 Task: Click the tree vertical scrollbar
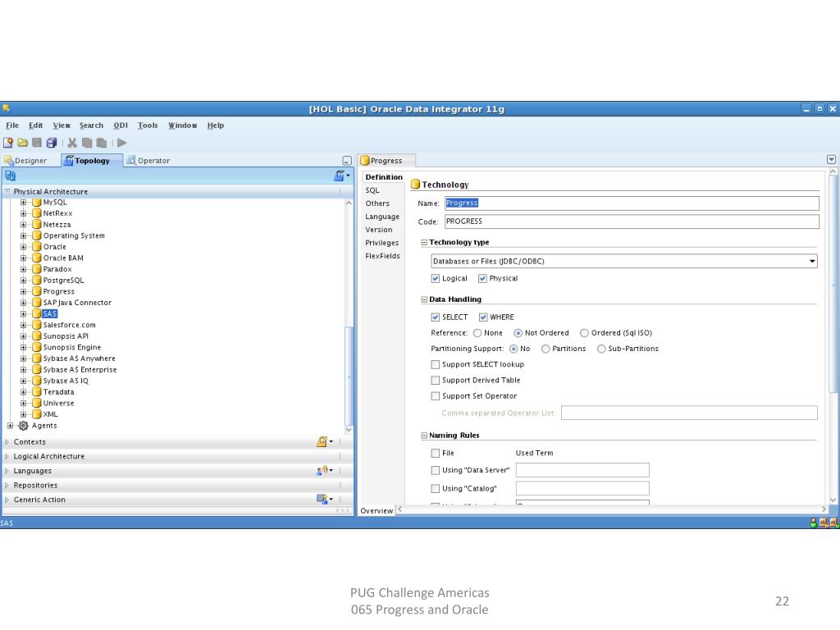click(x=349, y=375)
